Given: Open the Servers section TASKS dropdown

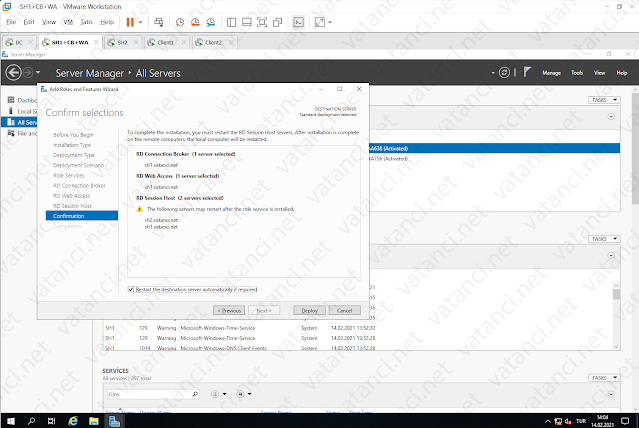Looking at the screenshot, I should tap(604, 100).
